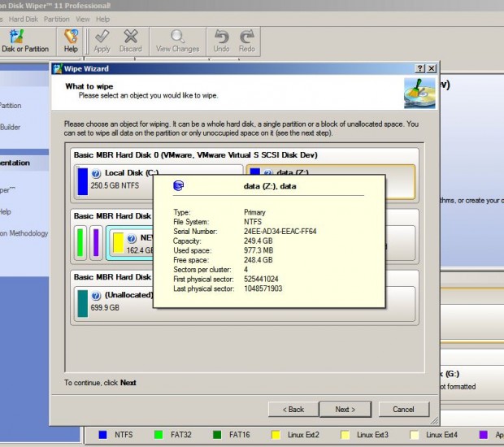Click the Linux Ext4 legend swatch

[415, 435]
